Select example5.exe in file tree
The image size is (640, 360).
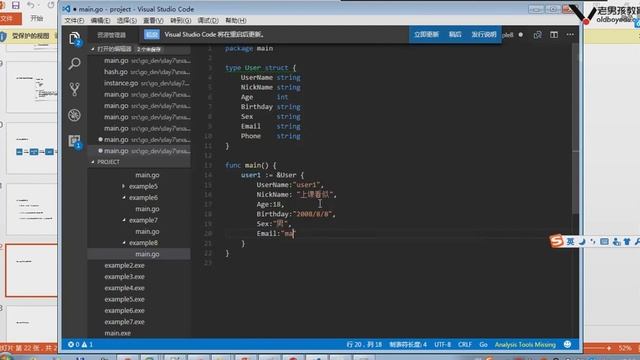[139, 299]
